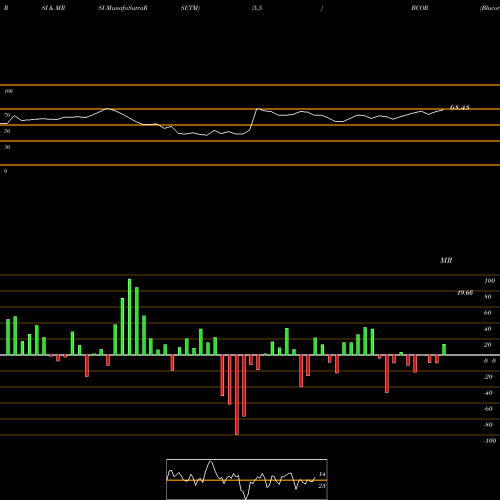Click the '(5,5' parameter text
Image resolution: width=500 pixels, height=500 pixels.
[x=257, y=8]
